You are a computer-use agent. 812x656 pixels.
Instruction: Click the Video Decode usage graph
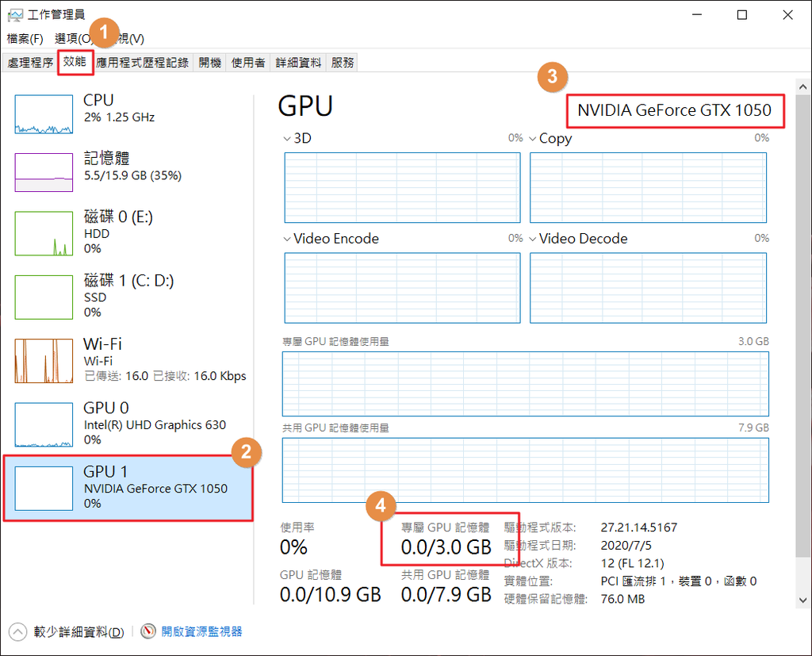click(649, 288)
